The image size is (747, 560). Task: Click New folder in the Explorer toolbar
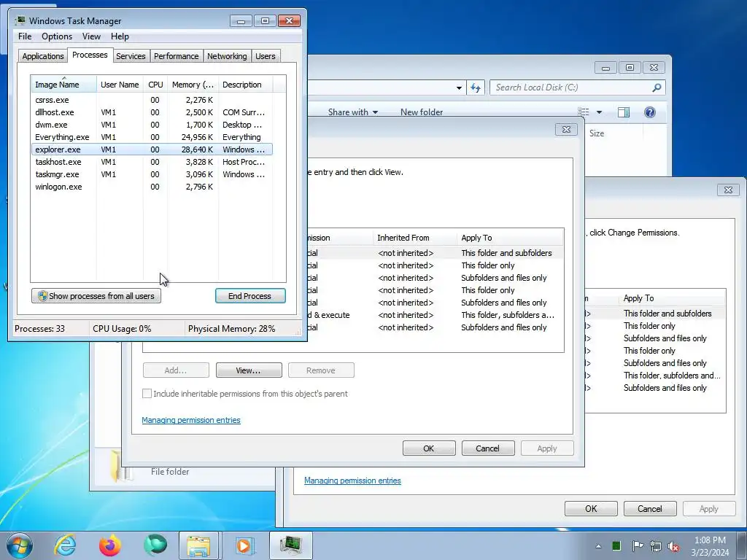(422, 112)
